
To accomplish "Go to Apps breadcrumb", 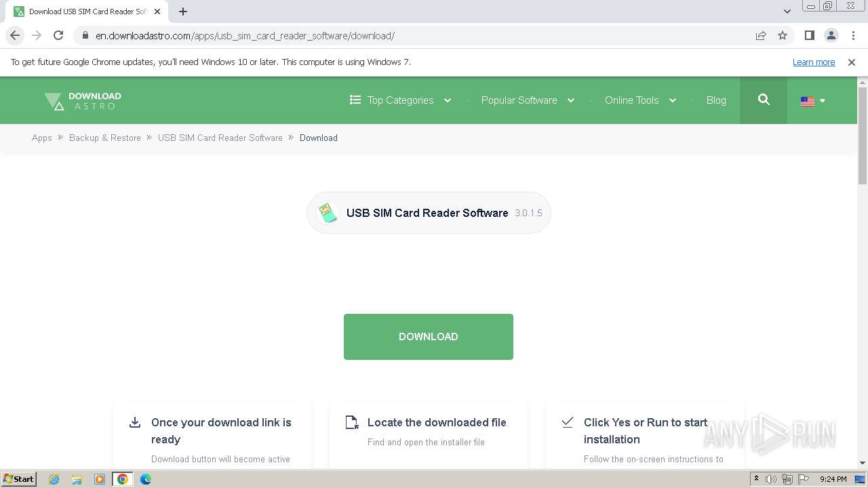I will click(42, 138).
